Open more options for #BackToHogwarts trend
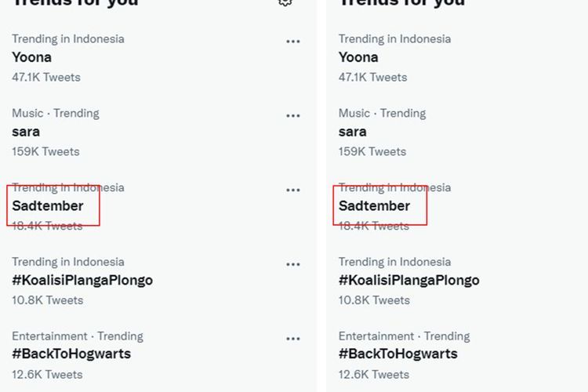This screenshot has width=588, height=392. point(293,339)
